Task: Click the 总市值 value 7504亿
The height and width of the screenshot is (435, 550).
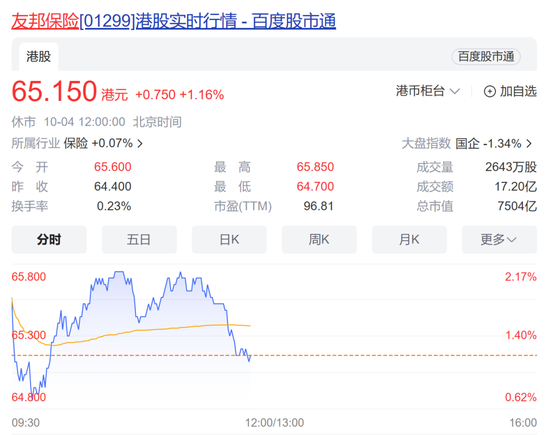Action: point(517,206)
